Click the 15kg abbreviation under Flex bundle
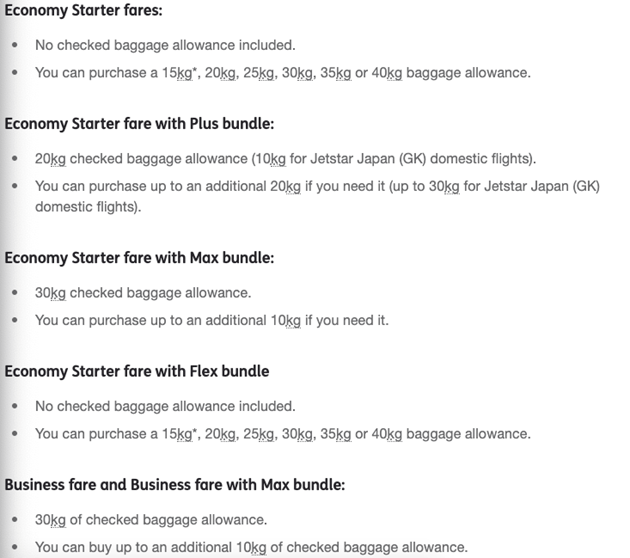 coord(182,434)
